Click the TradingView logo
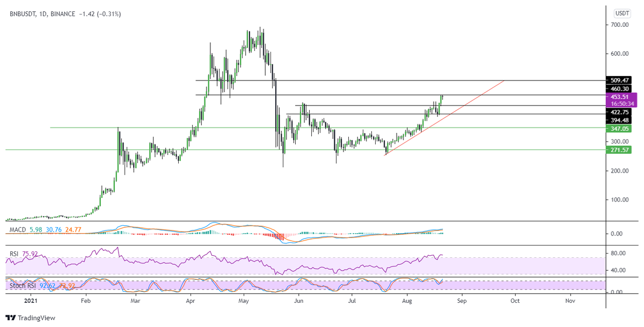 tap(31, 318)
